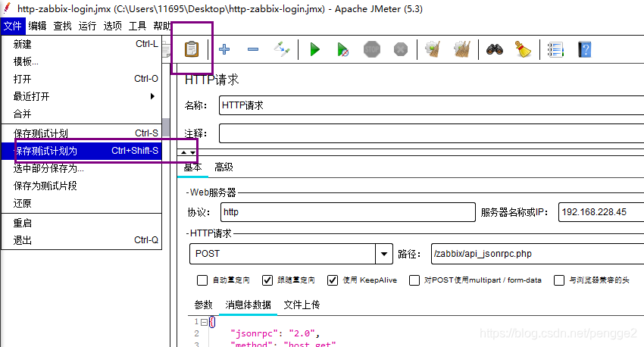Screen dimensions: 644x347
Task: Open the 运行 menu
Action: tap(87, 26)
